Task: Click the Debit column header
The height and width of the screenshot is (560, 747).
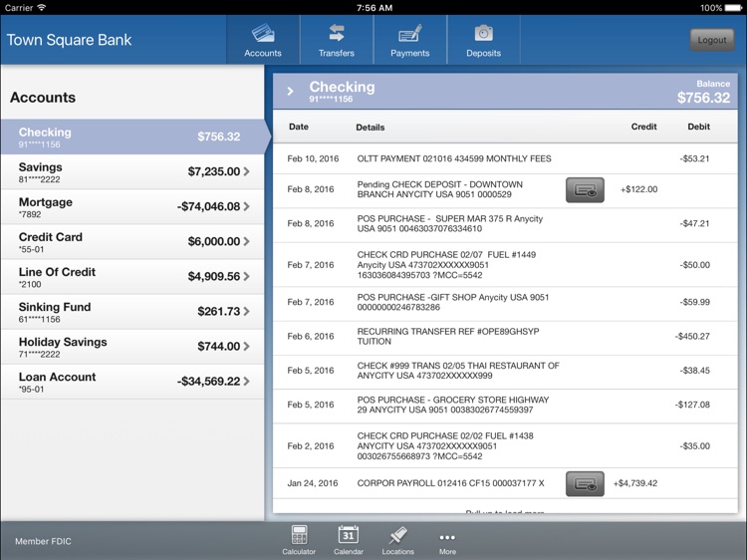Action: pos(699,127)
